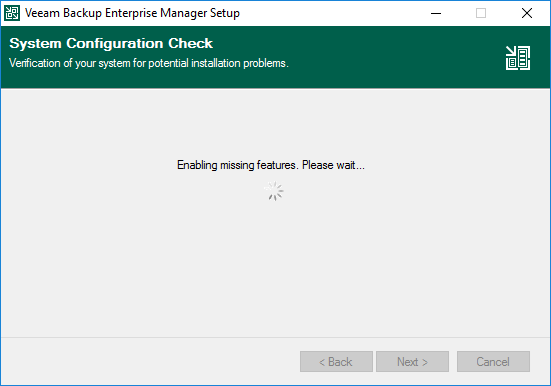
Task: Click the Cancel button
Action: tap(493, 361)
